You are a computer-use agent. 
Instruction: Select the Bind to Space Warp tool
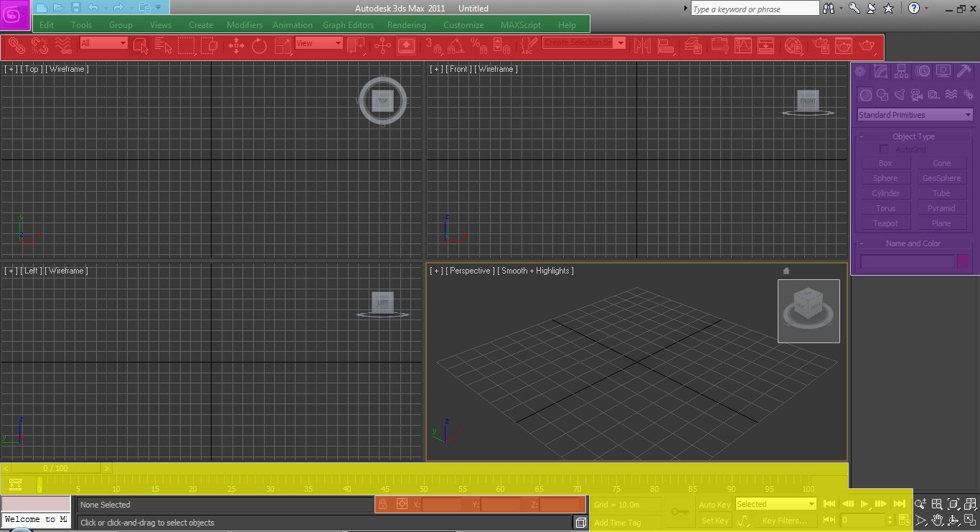tap(63, 47)
